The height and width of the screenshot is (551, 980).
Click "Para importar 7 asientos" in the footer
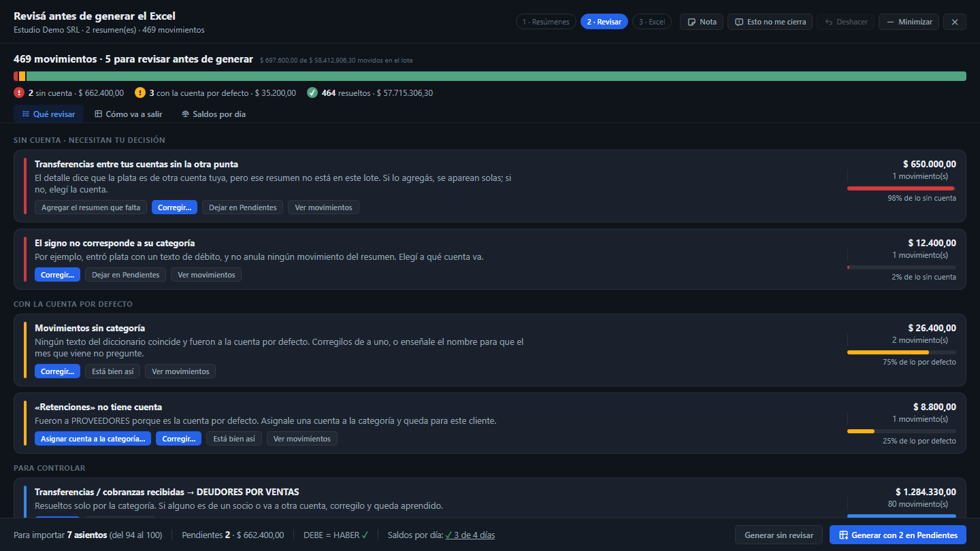point(60,535)
